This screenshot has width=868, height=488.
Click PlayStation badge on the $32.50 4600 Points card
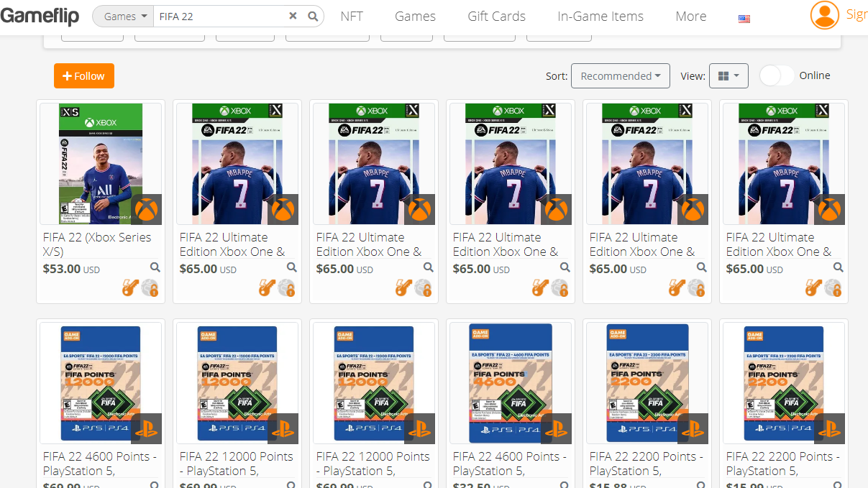(x=556, y=428)
